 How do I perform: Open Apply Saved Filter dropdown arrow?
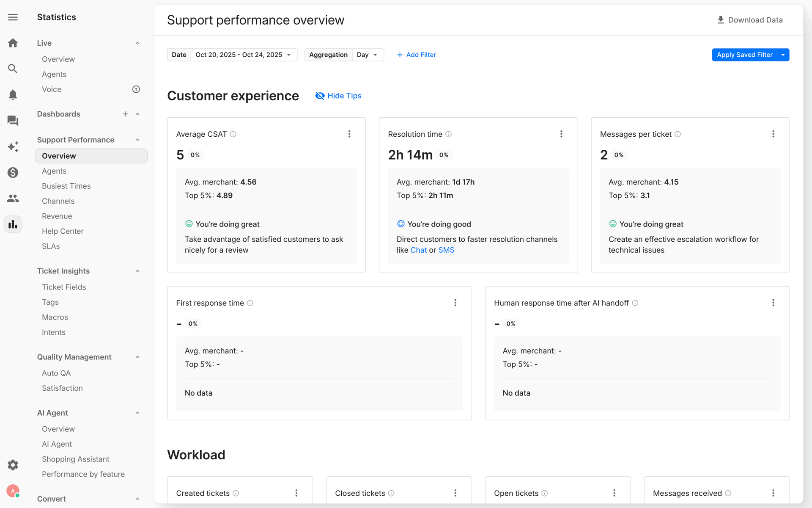[x=783, y=55]
